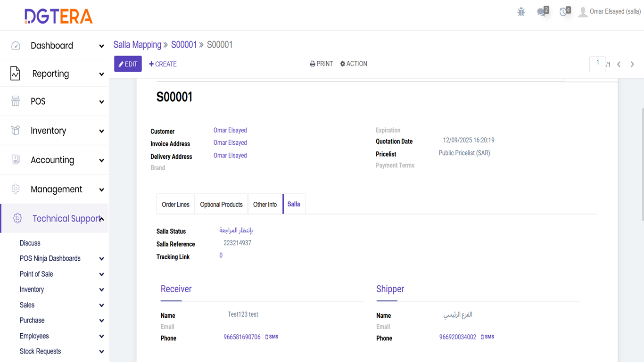Switch to the Order Lines tab
Image resolution: width=644 pixels, height=362 pixels.
175,205
